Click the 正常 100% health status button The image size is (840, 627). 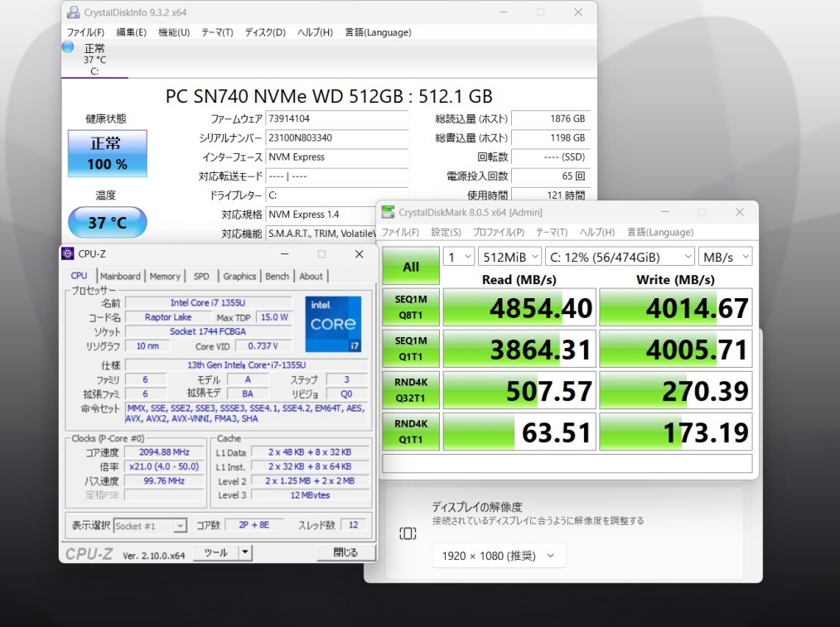[107, 153]
